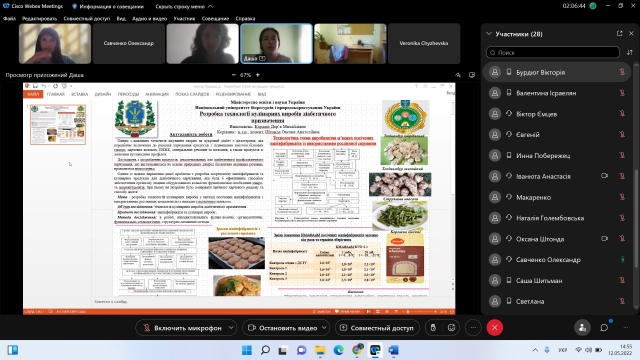Show hidden tray icons chevron
Screen dimensions: 640x360
pos(535,350)
